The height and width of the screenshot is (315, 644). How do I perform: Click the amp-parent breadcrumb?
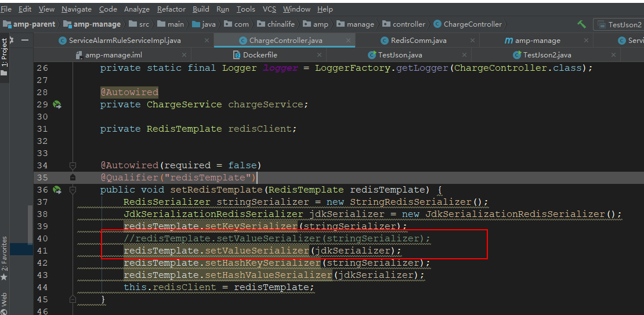pos(29,24)
